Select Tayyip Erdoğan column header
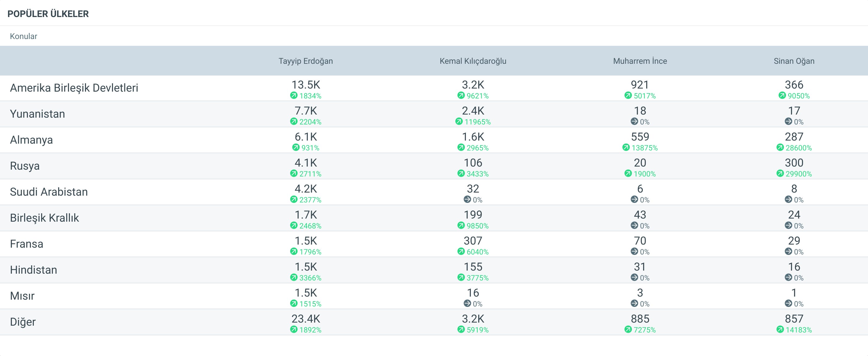Viewport: 868px width, 356px height. [306, 61]
